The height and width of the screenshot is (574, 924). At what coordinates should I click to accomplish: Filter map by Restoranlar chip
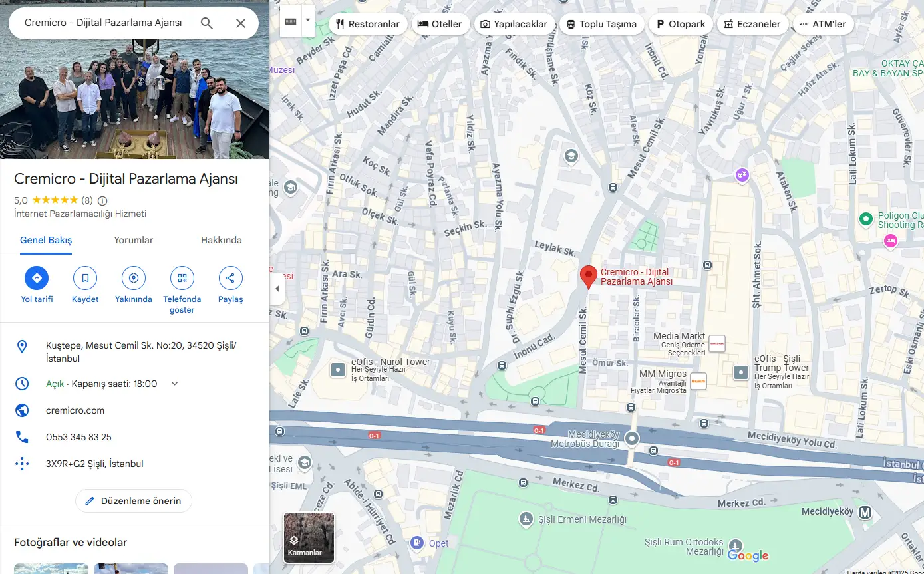[368, 24]
